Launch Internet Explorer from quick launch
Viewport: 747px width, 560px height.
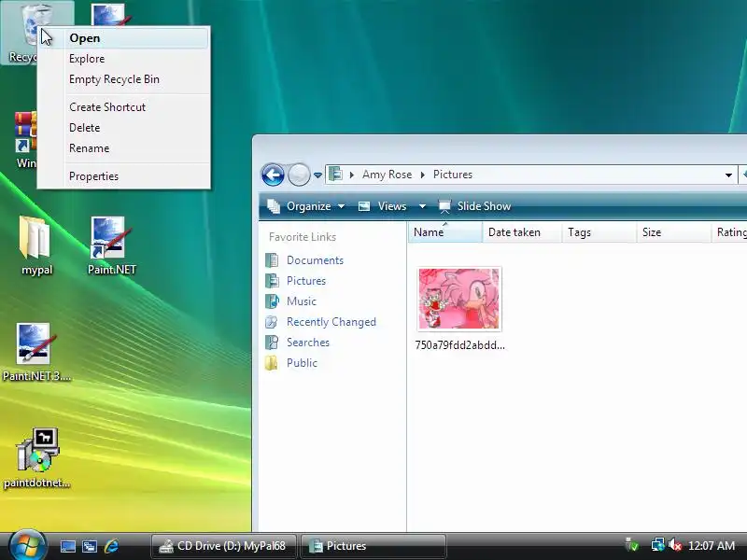click(x=111, y=546)
